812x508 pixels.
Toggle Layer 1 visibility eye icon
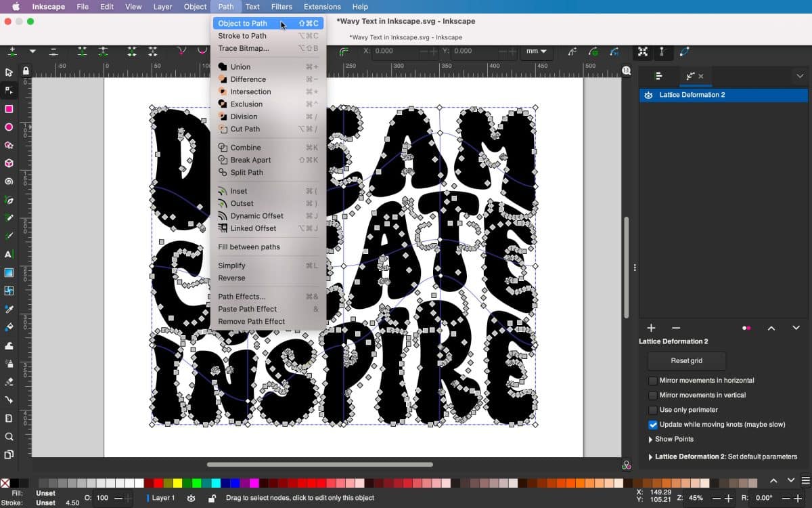click(x=191, y=498)
